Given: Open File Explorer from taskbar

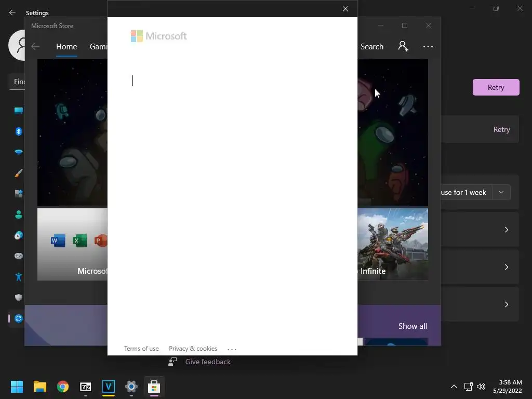Looking at the screenshot, I should pyautogui.click(x=39, y=387).
